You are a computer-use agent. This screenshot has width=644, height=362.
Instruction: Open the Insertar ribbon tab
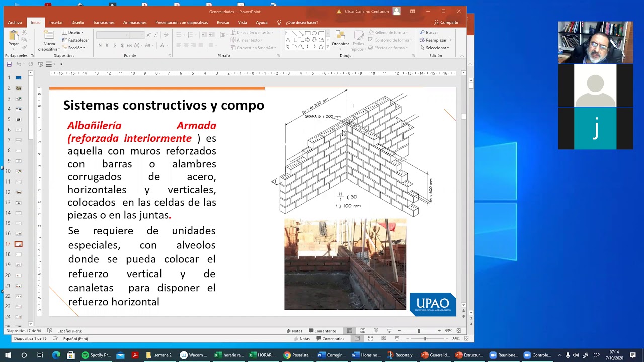pos(56,22)
